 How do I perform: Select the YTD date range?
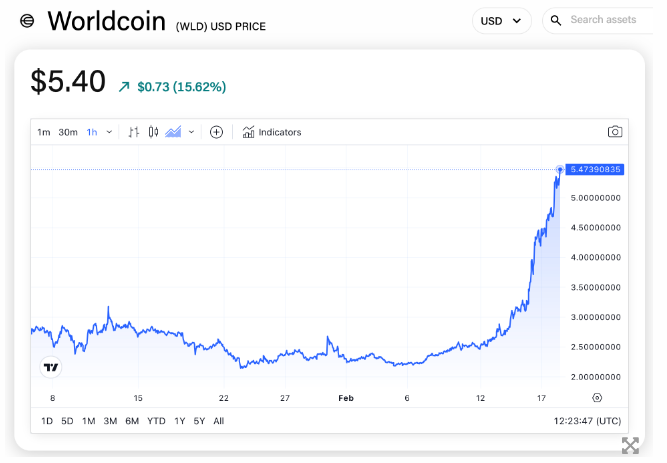click(x=156, y=421)
